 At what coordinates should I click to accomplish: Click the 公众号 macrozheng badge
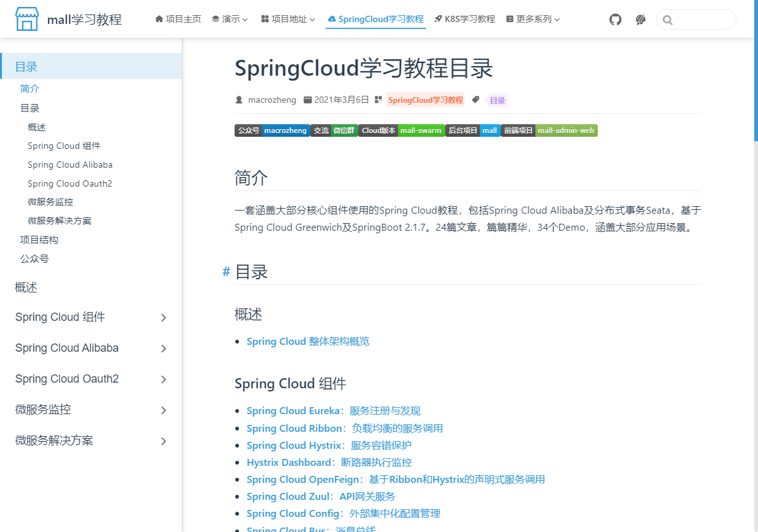[x=272, y=130]
